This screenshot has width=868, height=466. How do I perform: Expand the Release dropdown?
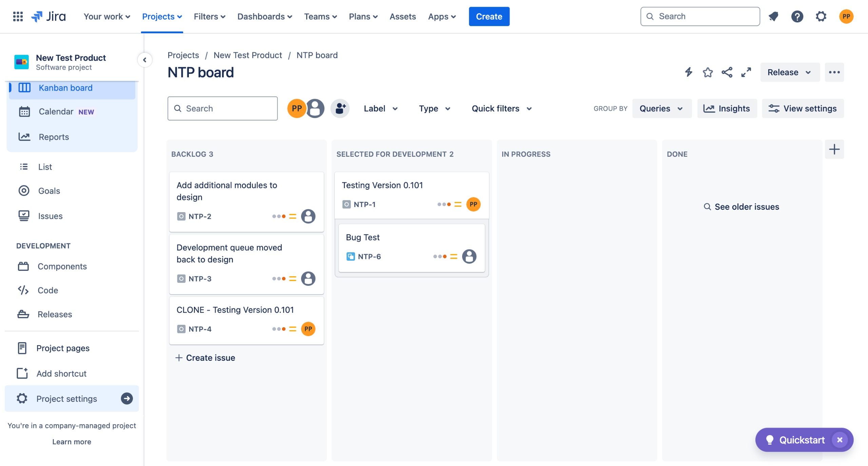[x=789, y=72]
